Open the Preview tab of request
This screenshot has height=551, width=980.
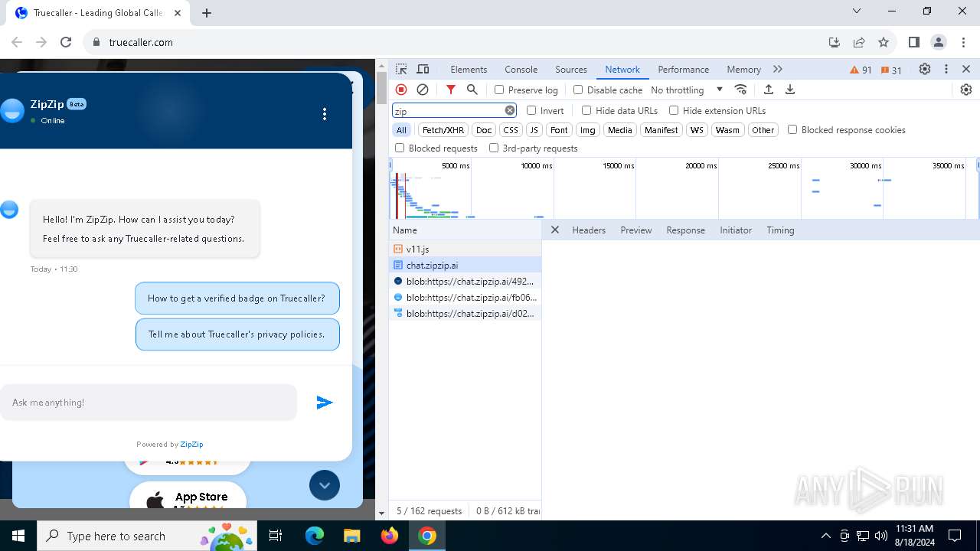636,230
